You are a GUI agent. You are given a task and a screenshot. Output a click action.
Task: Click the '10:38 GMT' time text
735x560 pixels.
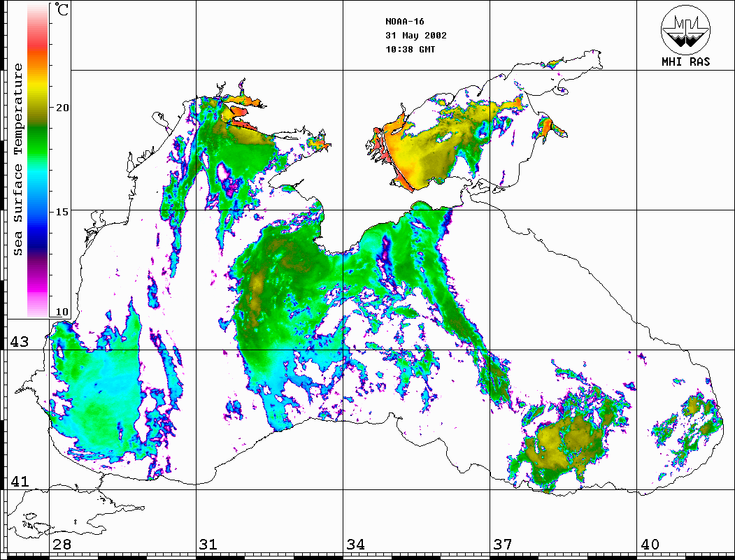[x=411, y=49]
